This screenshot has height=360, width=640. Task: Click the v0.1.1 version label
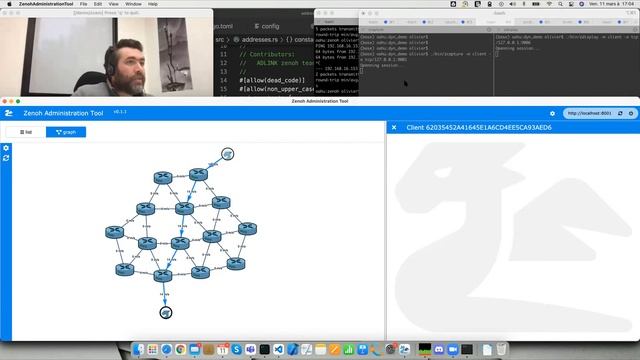coord(120,111)
